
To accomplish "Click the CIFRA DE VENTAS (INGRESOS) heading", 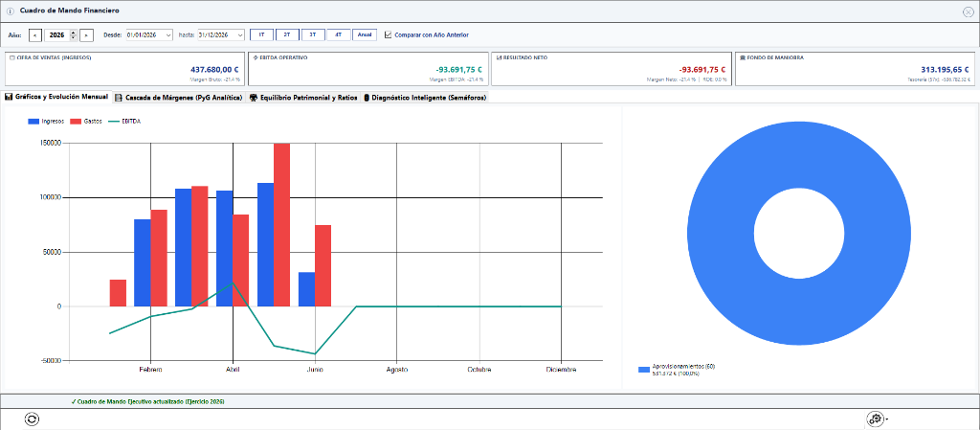I will [x=54, y=57].
